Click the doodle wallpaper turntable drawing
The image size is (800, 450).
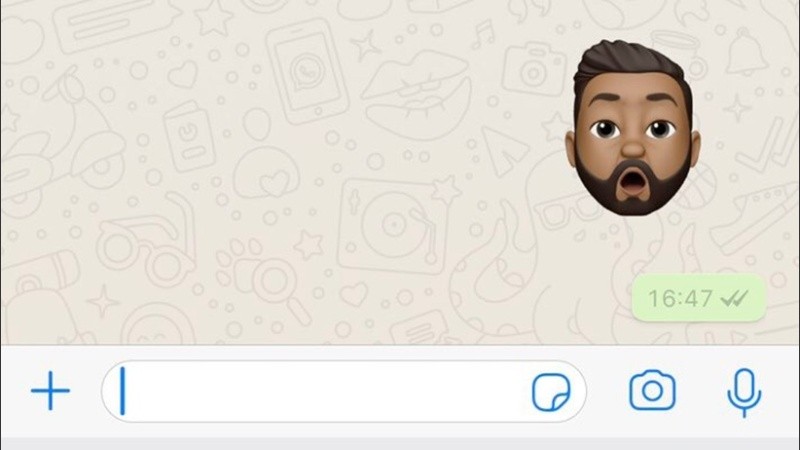tap(393, 224)
